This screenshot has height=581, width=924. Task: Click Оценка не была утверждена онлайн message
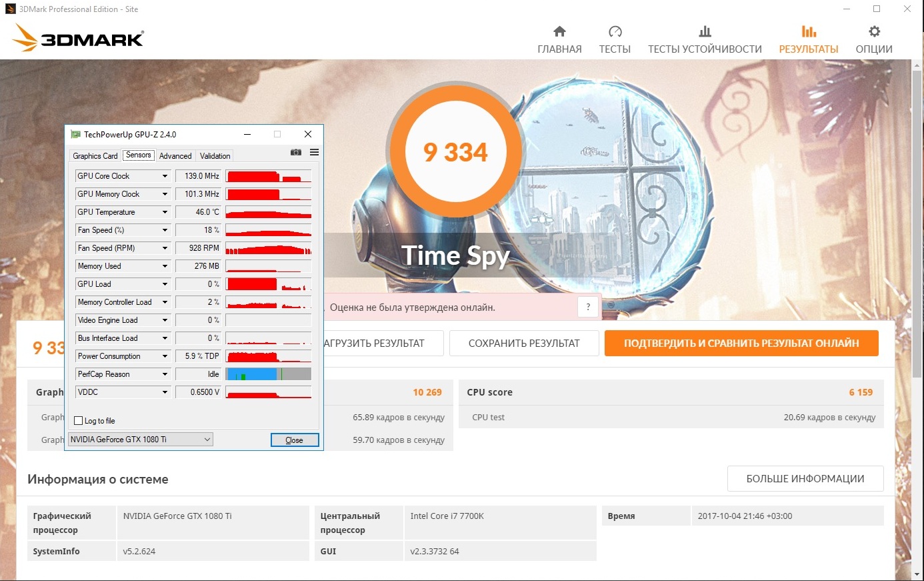[413, 308]
